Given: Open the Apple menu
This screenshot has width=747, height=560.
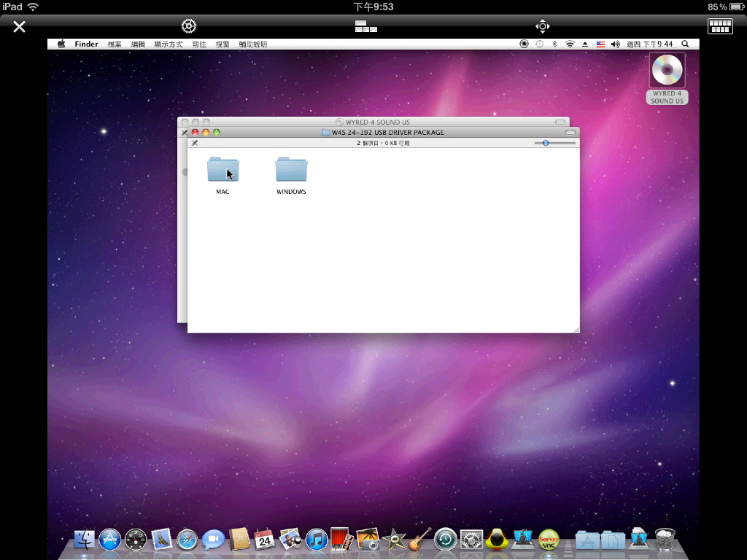Looking at the screenshot, I should coord(61,44).
